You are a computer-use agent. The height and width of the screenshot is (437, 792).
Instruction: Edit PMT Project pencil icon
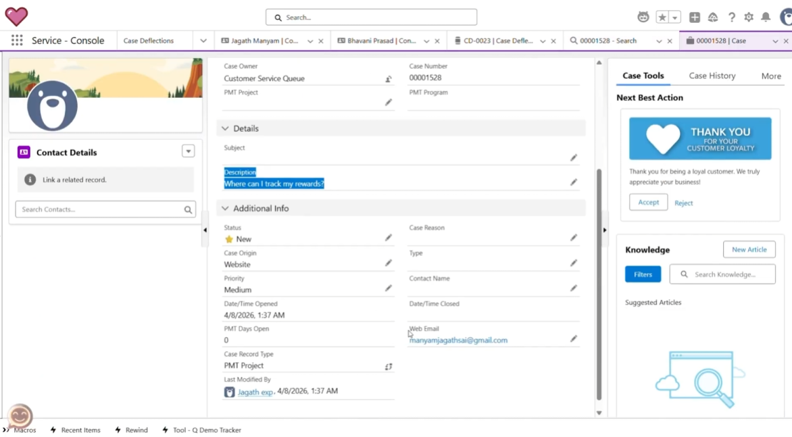click(388, 103)
